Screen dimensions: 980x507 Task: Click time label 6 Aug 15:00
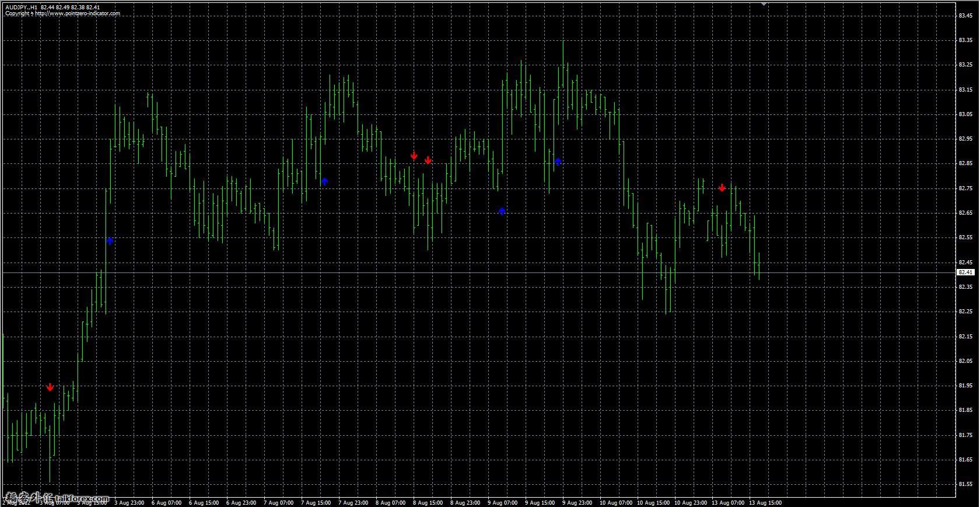(204, 502)
